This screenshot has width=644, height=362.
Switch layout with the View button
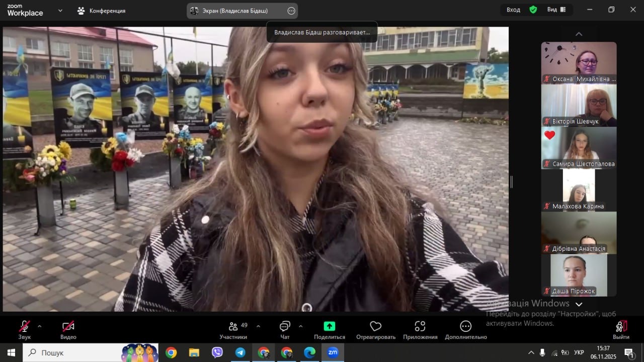click(x=556, y=10)
